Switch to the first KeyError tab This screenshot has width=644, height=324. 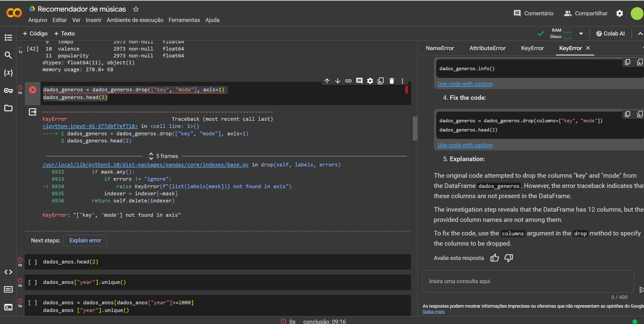tap(532, 48)
